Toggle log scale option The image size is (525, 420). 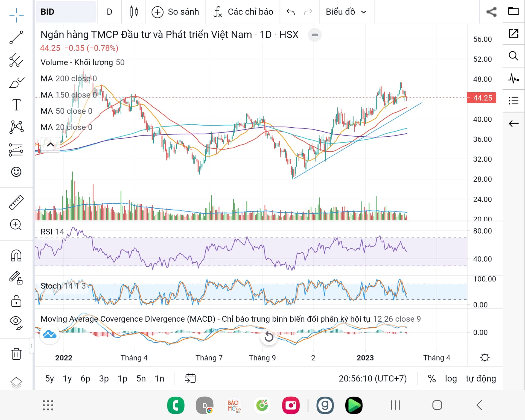click(x=451, y=378)
